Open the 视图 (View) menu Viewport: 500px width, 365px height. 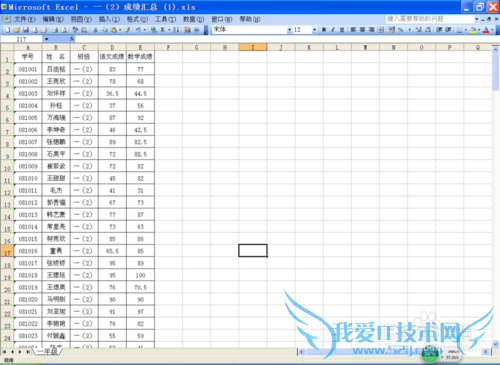pos(81,19)
